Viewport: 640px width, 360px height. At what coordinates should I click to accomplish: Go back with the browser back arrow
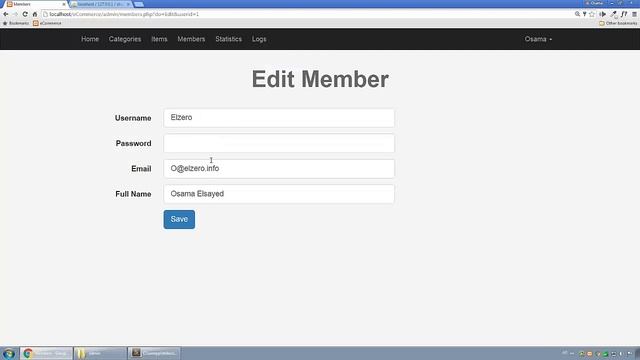[x=6, y=14]
